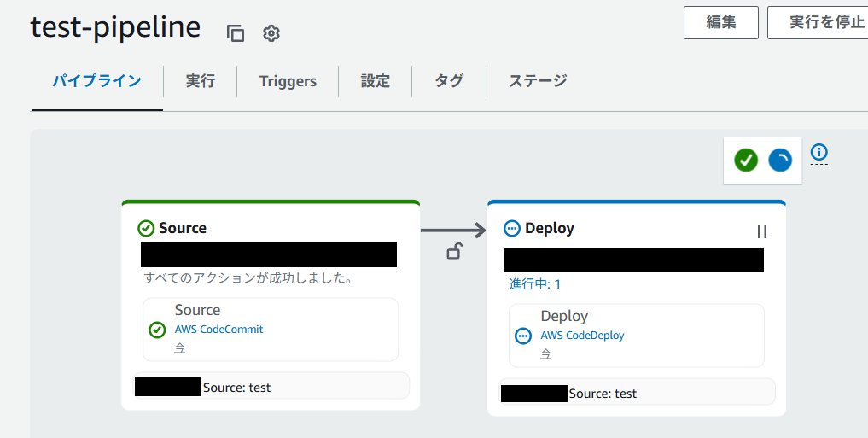
Task: Click the 編集 button
Action: click(x=720, y=23)
